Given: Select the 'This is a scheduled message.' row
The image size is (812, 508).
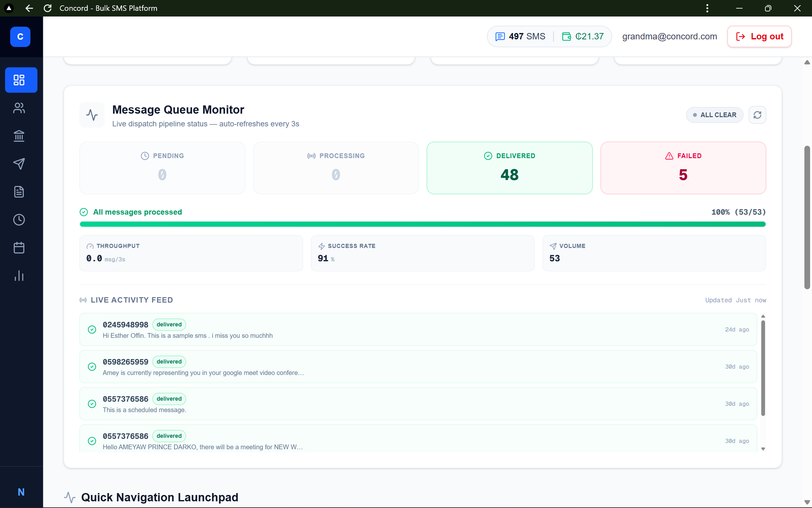Looking at the screenshot, I should pos(418,404).
